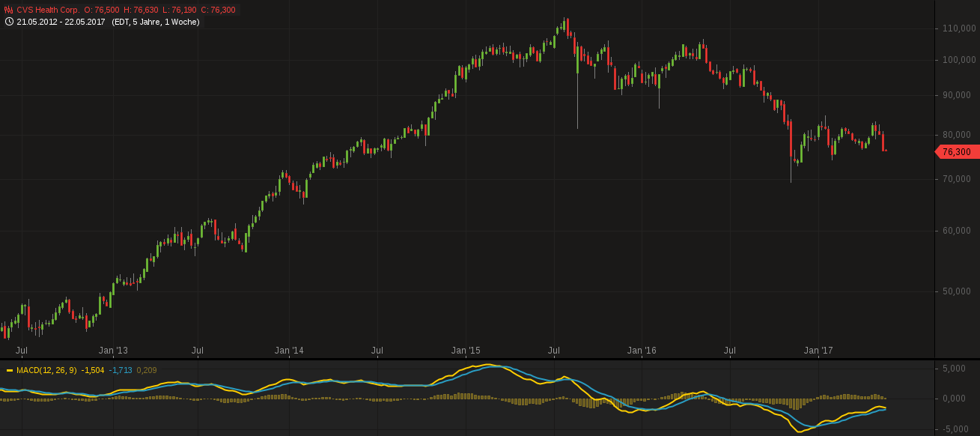The width and height of the screenshot is (980, 436).
Task: Click the red 76,300 current price tag
Action: 955,152
